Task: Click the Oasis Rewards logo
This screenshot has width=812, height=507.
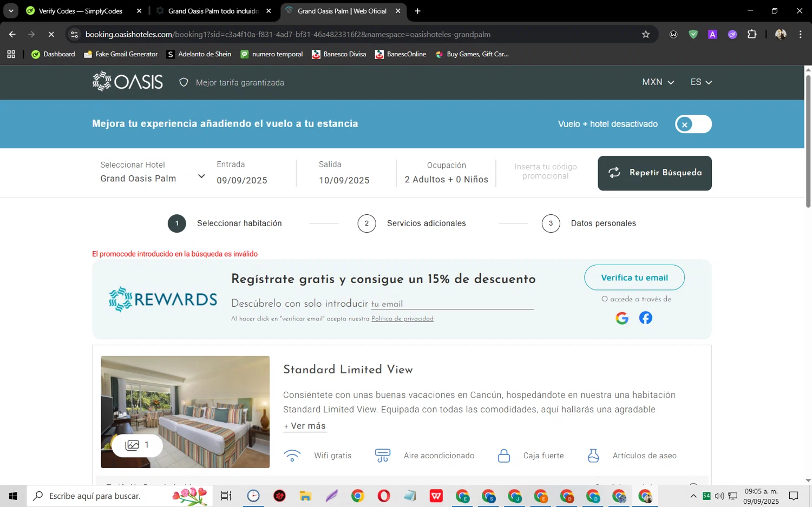Action: pos(162,299)
